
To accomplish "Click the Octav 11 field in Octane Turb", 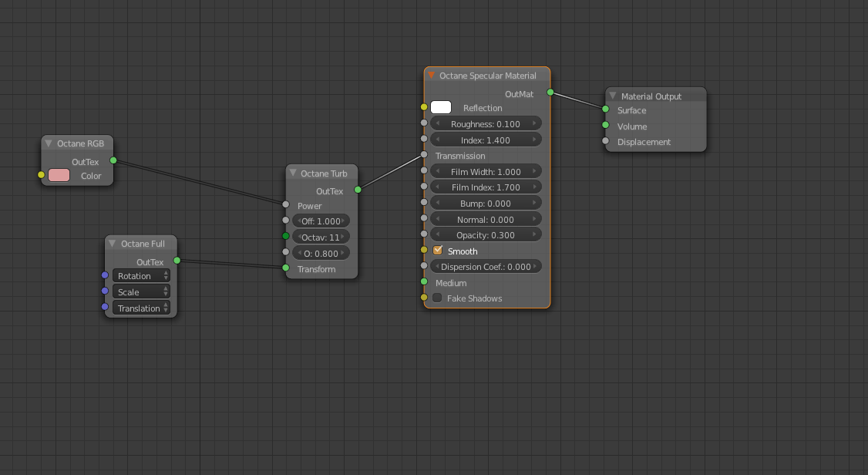I will coord(321,237).
